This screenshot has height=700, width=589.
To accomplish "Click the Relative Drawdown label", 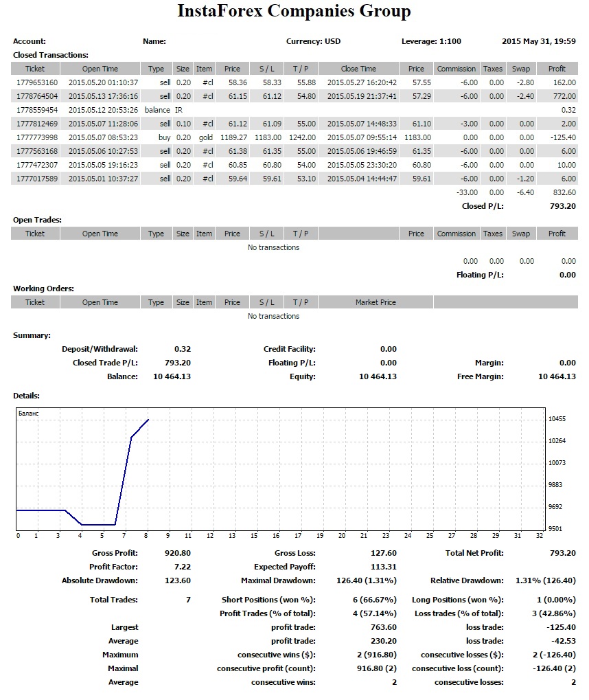I will pyautogui.click(x=467, y=580).
